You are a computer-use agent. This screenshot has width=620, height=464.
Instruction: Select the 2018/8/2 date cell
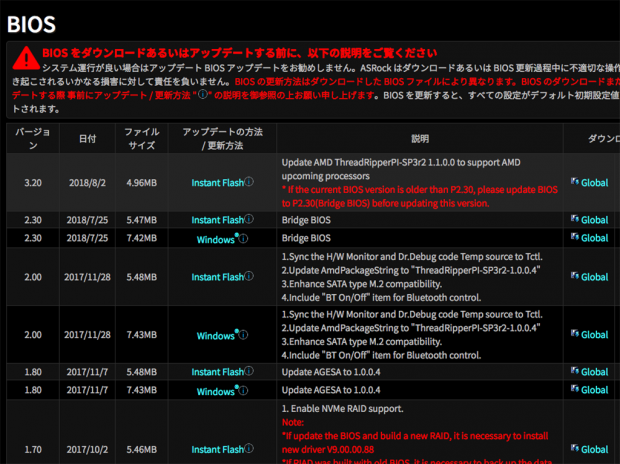coord(87,183)
